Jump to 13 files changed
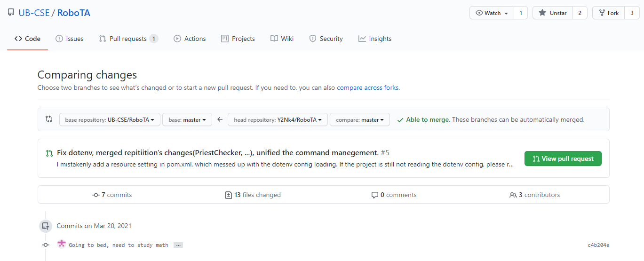The image size is (644, 261). click(x=253, y=195)
